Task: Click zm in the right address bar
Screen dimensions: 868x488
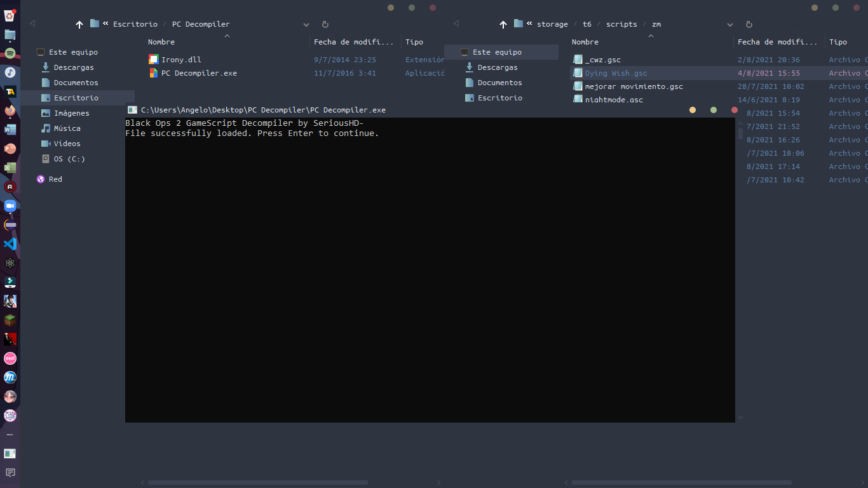Action: 656,24
